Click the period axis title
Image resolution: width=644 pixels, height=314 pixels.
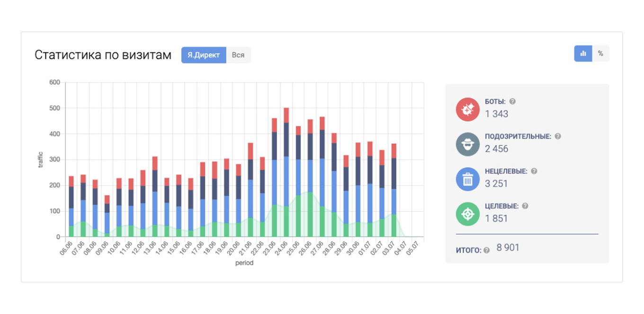[x=244, y=262]
